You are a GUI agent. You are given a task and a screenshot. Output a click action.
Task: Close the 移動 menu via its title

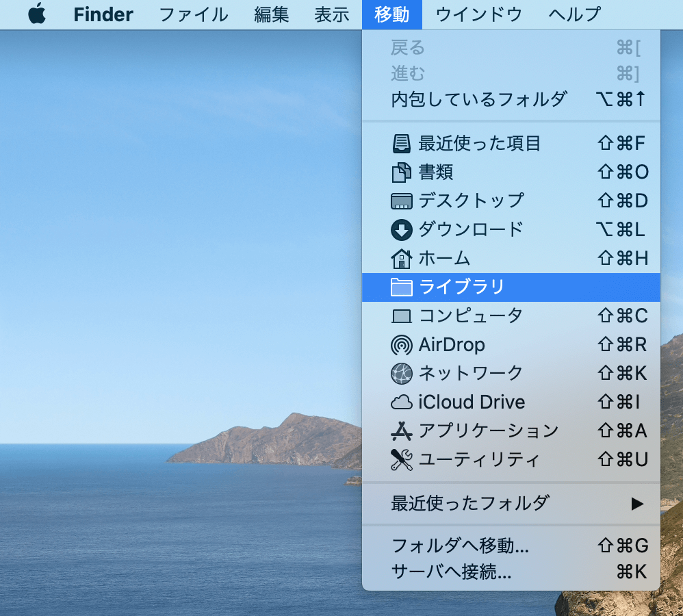pyautogui.click(x=392, y=14)
